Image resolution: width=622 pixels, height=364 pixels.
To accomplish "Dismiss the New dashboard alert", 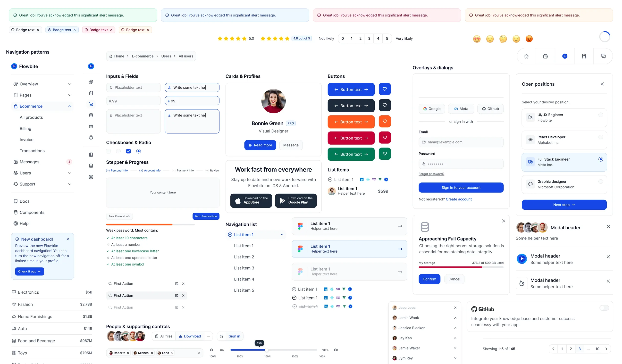I will coord(68,239).
